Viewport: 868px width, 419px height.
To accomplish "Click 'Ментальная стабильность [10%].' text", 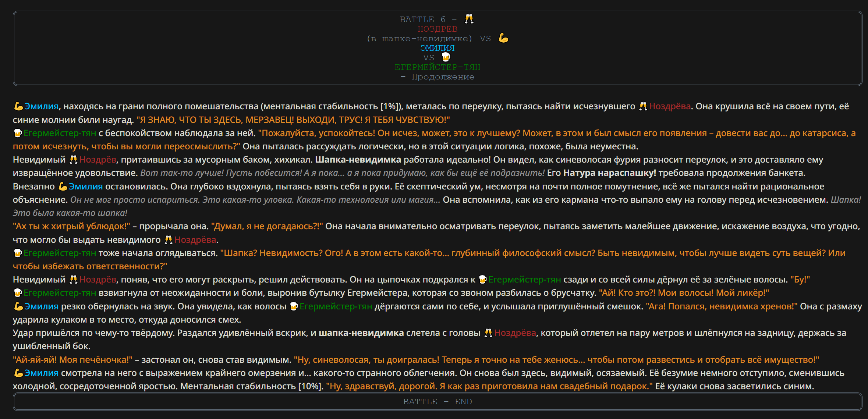I will [252, 386].
